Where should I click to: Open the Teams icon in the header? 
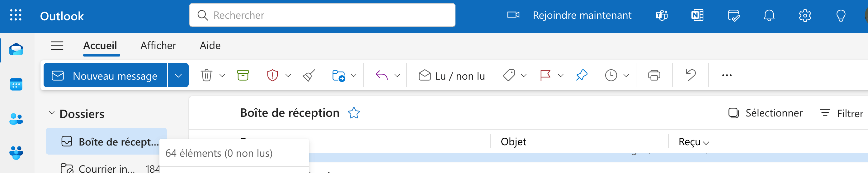pyautogui.click(x=662, y=16)
